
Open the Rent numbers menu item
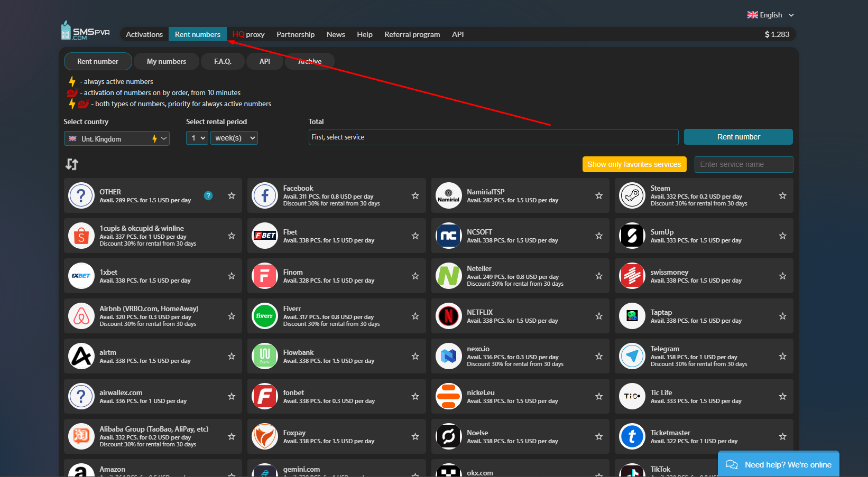(198, 34)
